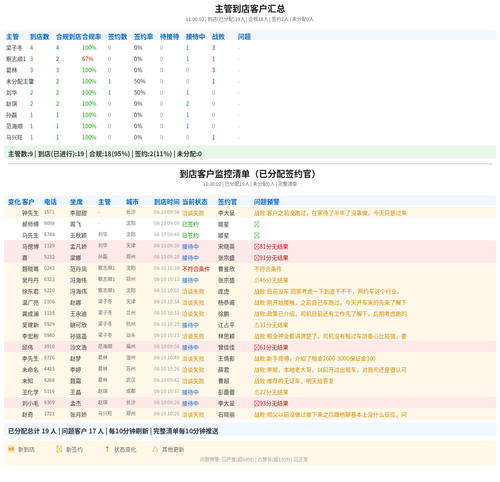
Task: Click the 到店数 column header
Action: click(x=39, y=37)
